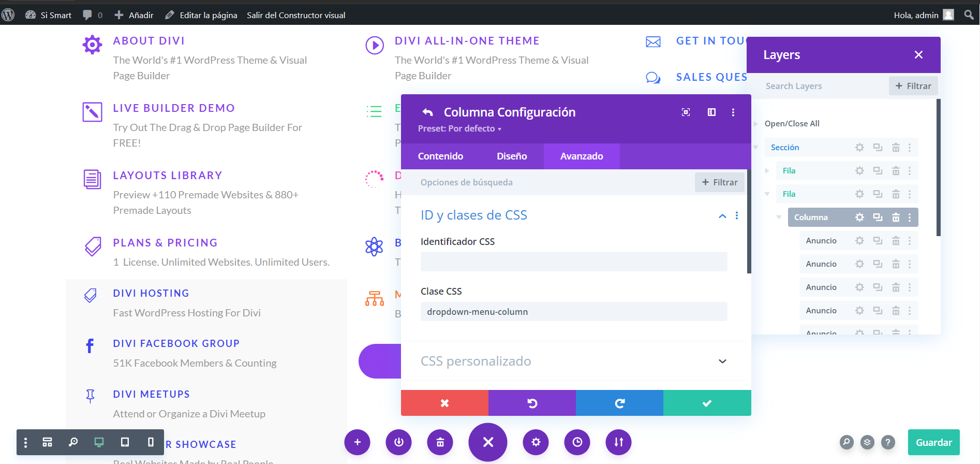Screen dimensions: 980x464
Task: Duplicate the third Anuncio layer
Action: point(878,287)
